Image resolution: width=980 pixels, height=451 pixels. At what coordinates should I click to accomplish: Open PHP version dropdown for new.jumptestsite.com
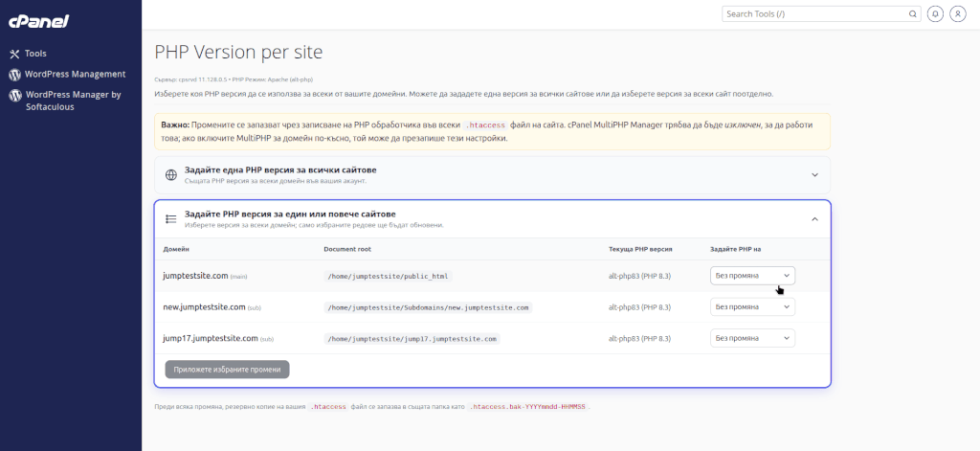[x=752, y=307]
